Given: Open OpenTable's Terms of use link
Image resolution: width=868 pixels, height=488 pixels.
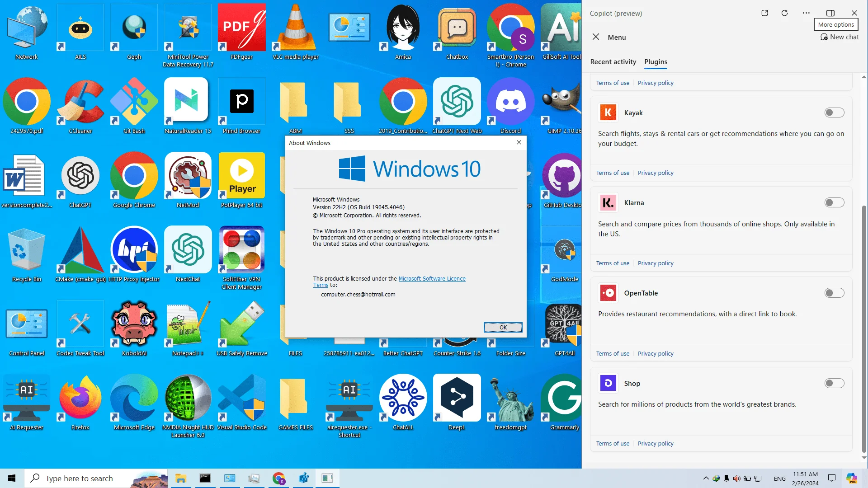Looking at the screenshot, I should [x=613, y=354].
